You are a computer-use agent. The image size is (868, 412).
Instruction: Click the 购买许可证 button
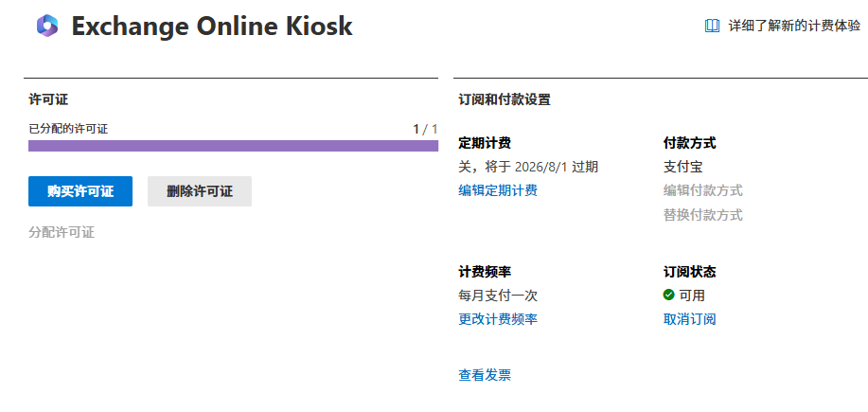coord(80,191)
